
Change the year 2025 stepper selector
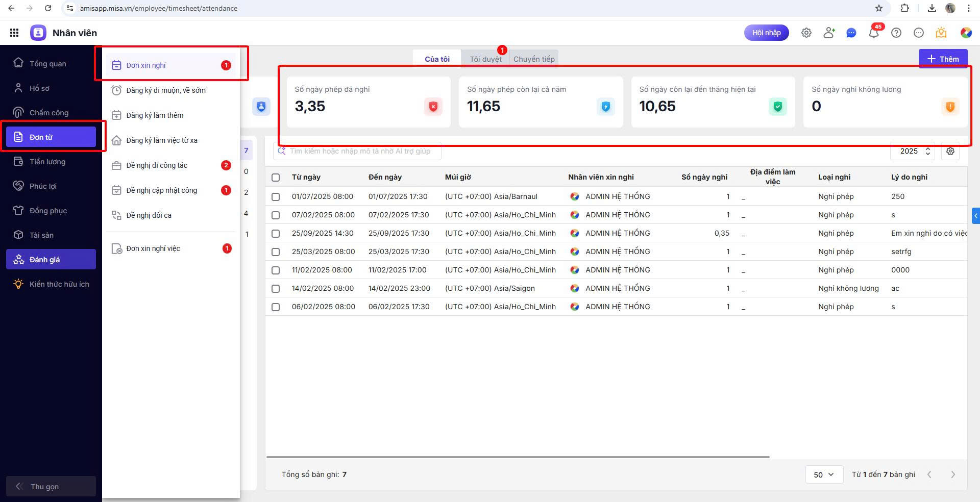tap(927, 151)
